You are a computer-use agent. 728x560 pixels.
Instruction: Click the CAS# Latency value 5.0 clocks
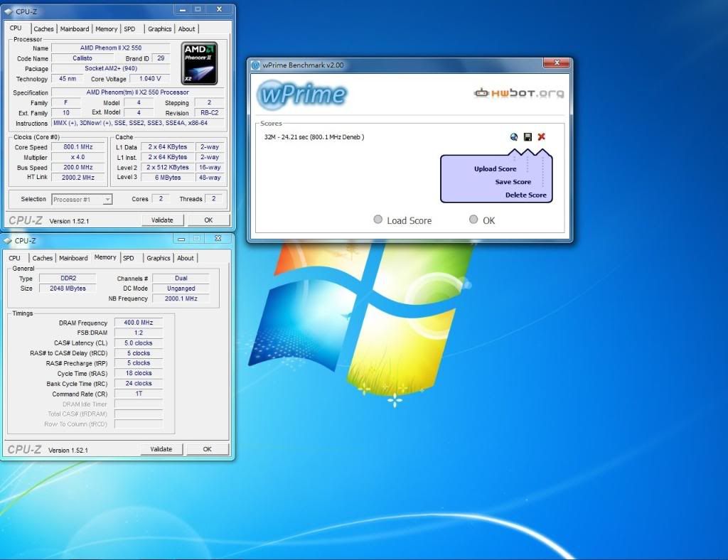[x=139, y=343]
